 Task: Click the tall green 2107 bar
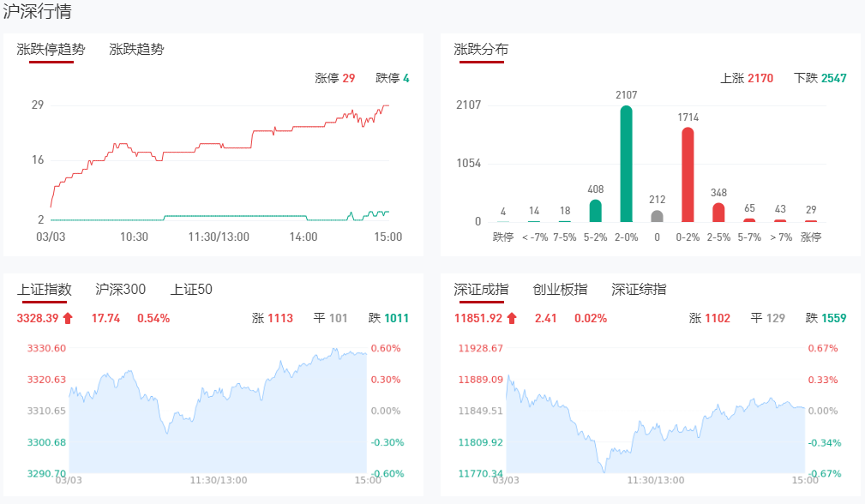[627, 163]
